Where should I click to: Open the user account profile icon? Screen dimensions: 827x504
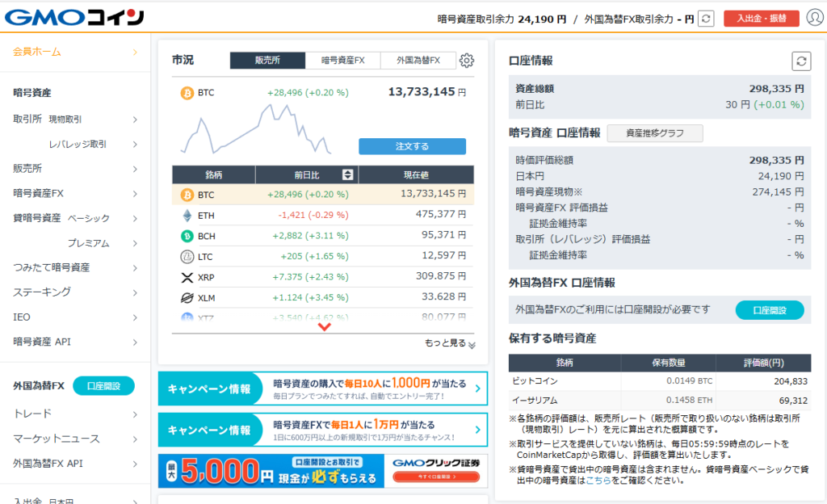814,18
